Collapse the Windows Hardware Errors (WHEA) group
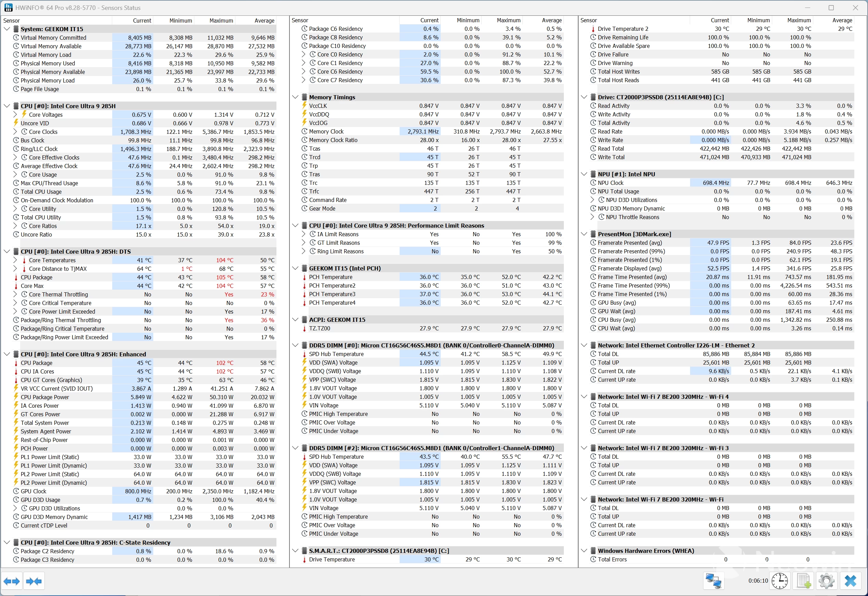Image resolution: width=868 pixels, height=596 pixels. click(x=584, y=551)
